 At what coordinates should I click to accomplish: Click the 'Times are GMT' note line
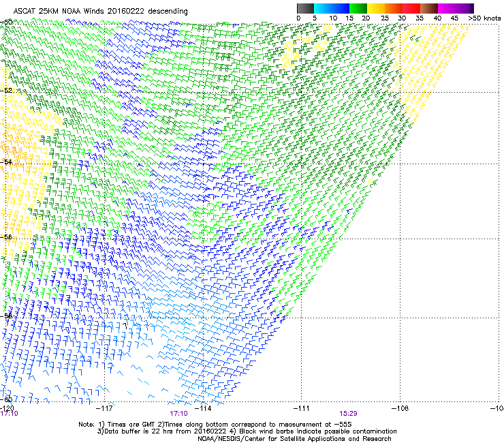point(215,425)
